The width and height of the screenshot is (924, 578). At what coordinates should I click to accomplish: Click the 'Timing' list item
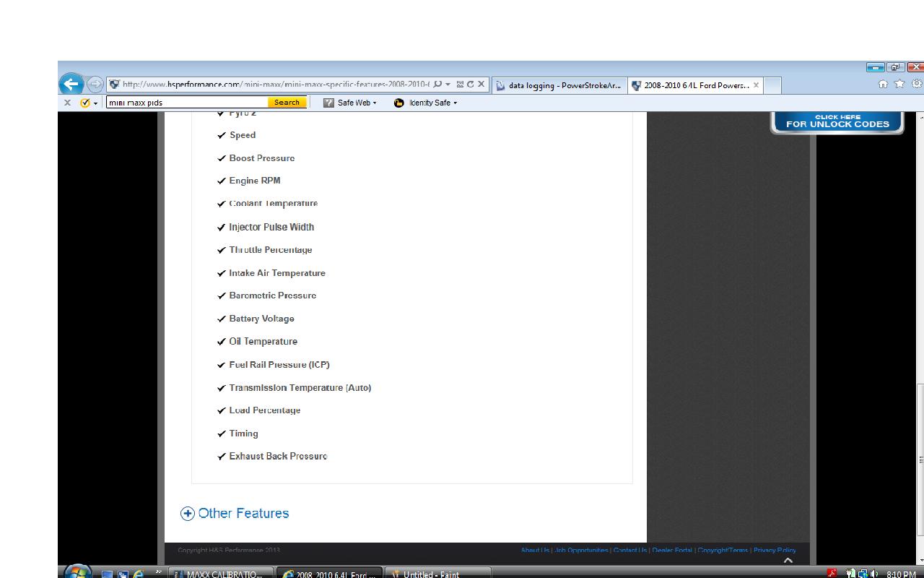(243, 433)
